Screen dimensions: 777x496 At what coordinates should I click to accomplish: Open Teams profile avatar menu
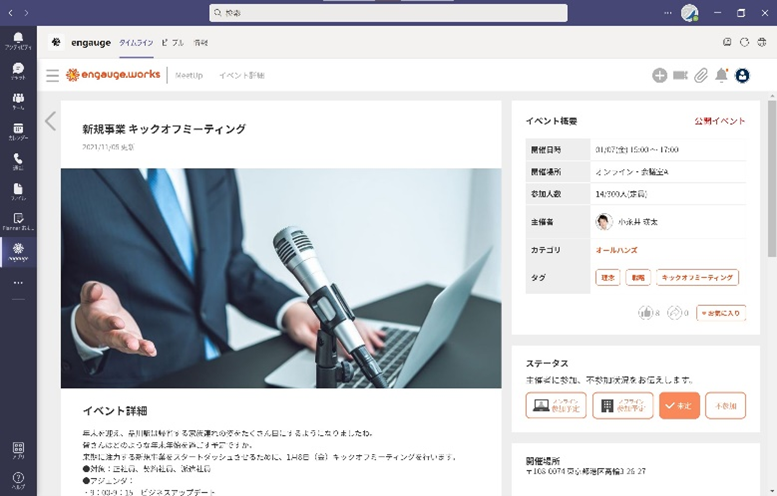point(689,13)
